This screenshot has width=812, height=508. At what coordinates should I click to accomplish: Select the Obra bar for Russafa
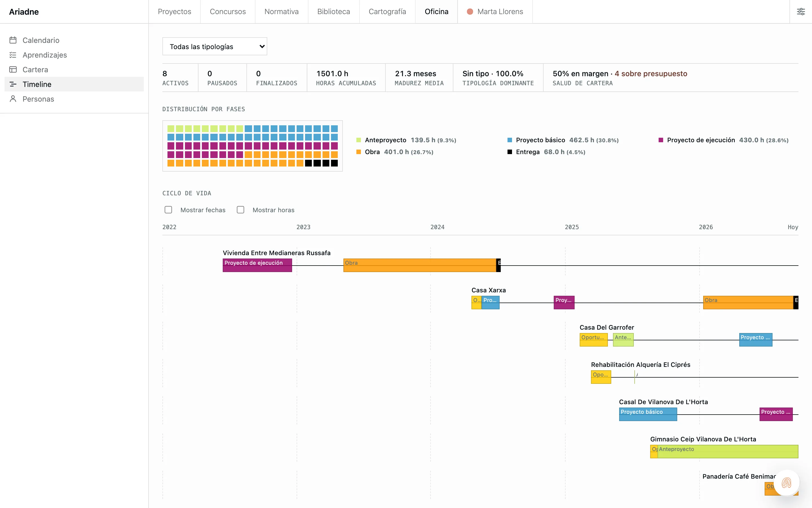point(420,265)
